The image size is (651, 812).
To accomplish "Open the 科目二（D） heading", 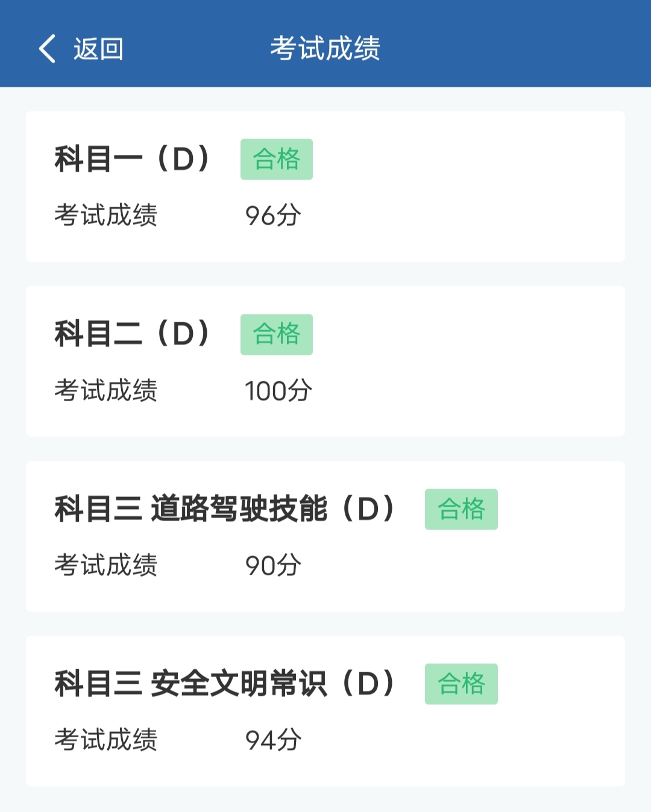I will (133, 334).
